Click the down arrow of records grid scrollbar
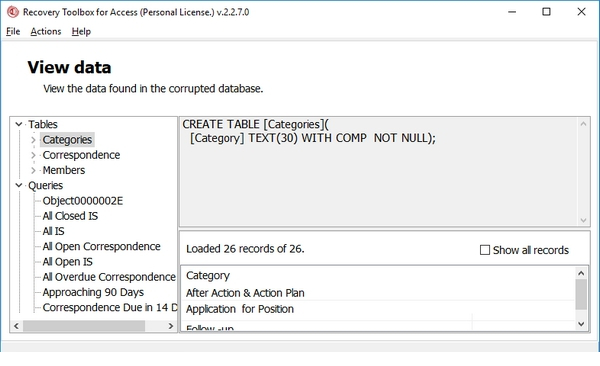 [581, 324]
